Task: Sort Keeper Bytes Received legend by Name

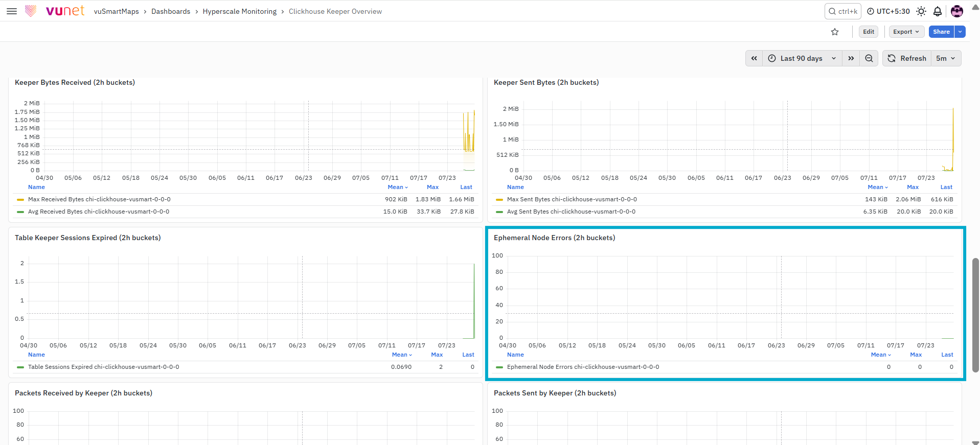Action: pyautogui.click(x=36, y=187)
